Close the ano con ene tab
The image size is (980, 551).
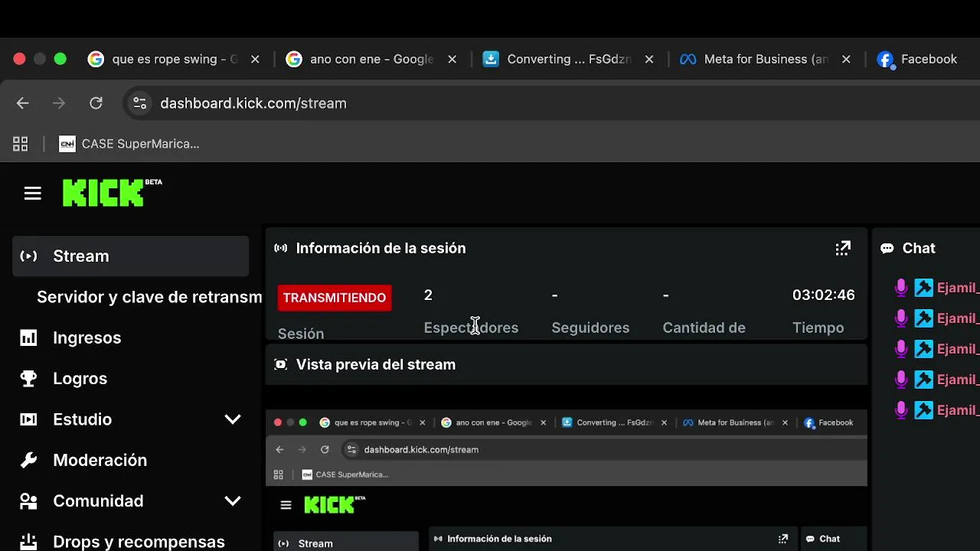pyautogui.click(x=452, y=59)
